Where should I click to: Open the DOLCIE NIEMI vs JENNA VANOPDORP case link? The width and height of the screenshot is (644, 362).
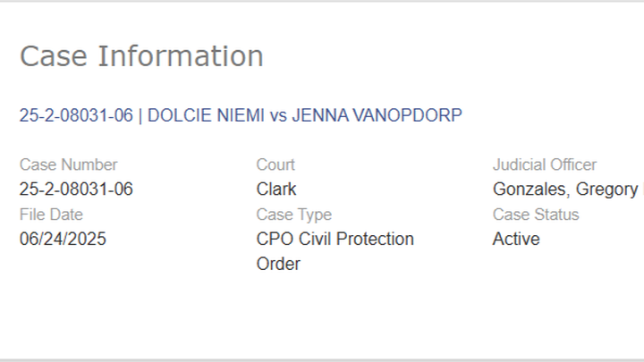(241, 115)
